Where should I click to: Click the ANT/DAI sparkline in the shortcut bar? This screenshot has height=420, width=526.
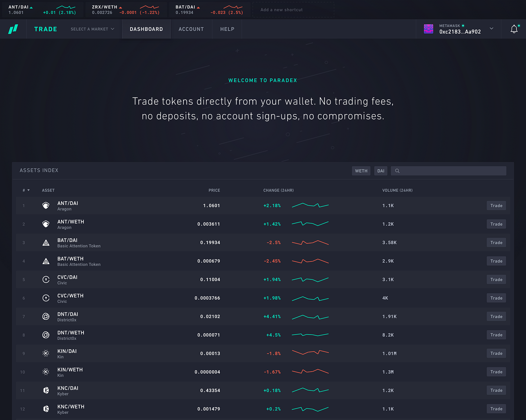66,7
